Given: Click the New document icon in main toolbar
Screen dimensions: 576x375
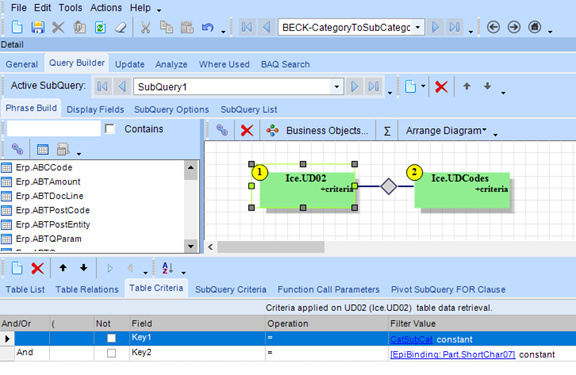Looking at the screenshot, I should 17,27.
